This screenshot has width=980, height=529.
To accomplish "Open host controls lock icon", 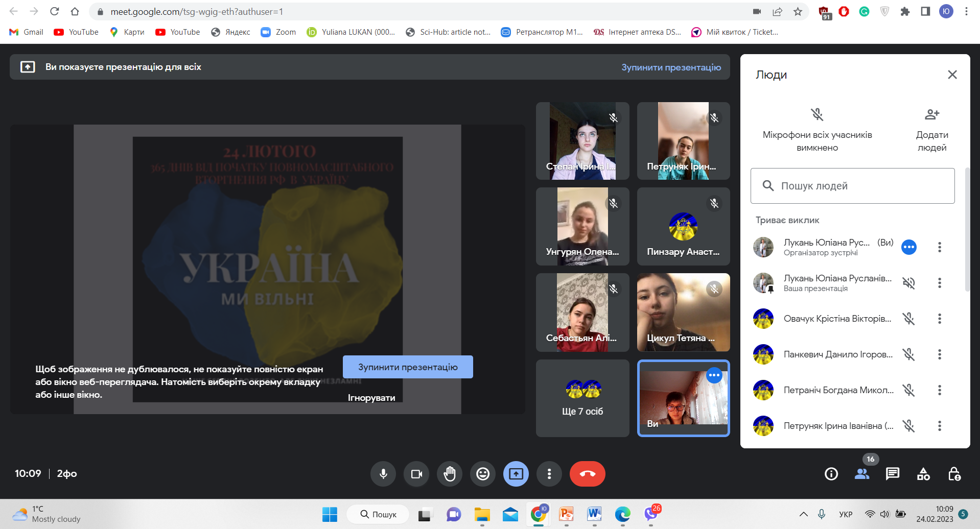I will point(954,474).
